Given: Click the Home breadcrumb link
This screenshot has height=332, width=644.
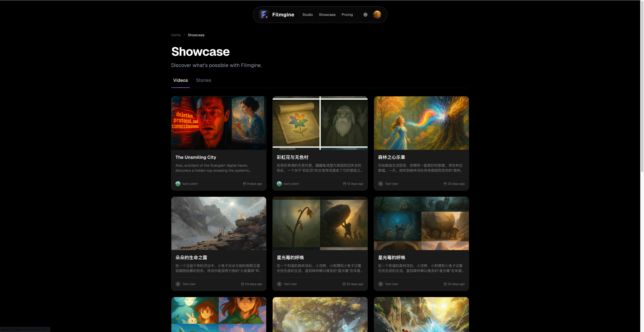Looking at the screenshot, I should 176,35.
